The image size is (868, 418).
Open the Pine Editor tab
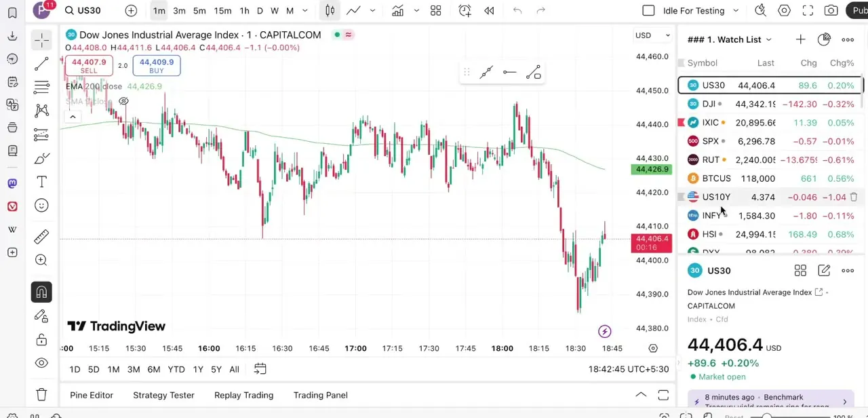tap(92, 395)
